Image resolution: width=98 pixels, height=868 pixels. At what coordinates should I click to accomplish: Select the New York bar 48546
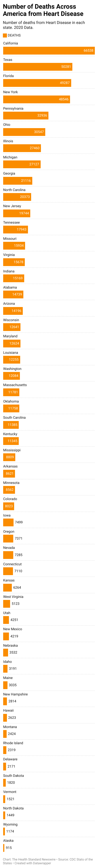coord(36,99)
